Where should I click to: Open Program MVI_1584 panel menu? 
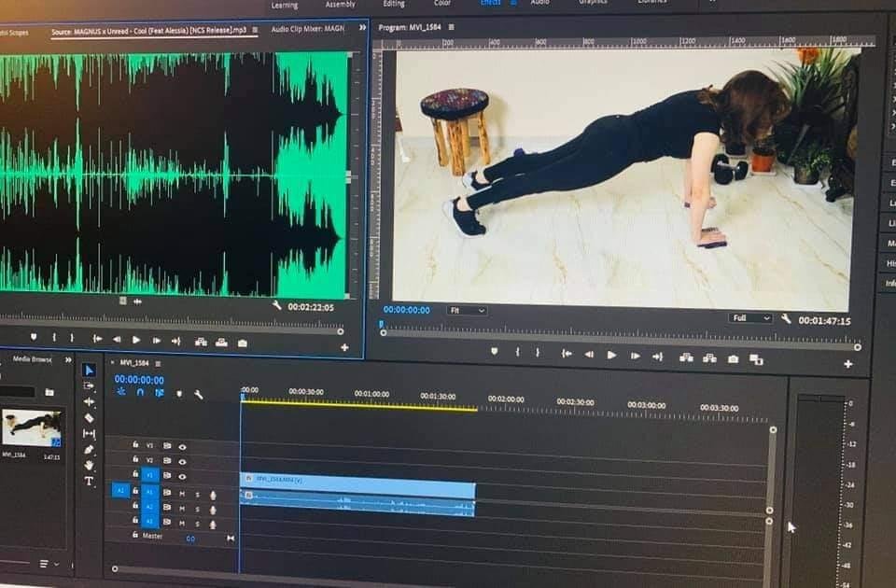452,27
